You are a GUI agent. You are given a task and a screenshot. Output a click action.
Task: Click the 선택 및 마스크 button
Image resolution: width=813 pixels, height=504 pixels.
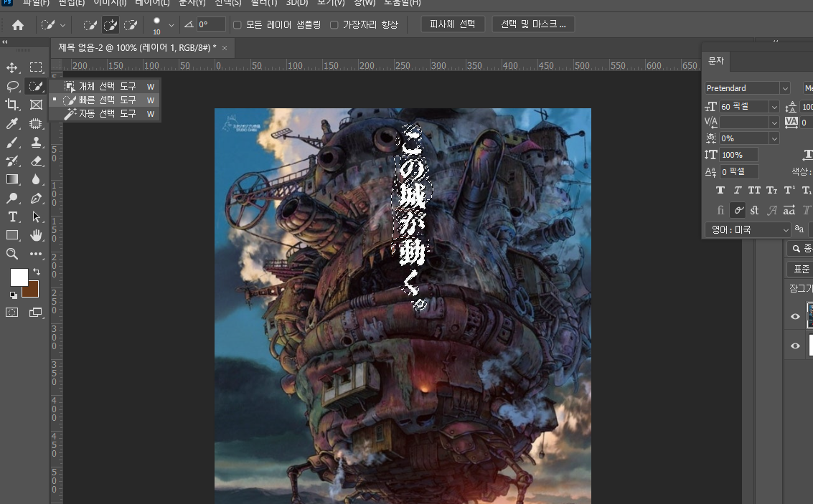(533, 24)
